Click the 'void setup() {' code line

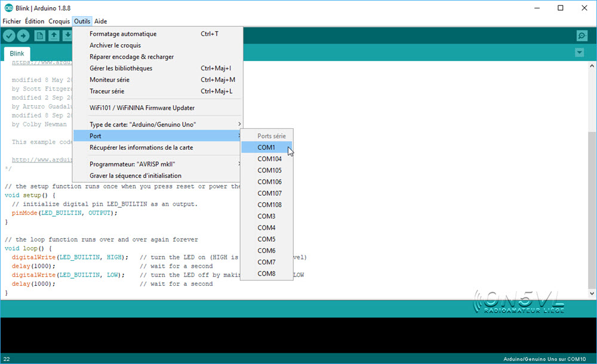click(x=30, y=195)
